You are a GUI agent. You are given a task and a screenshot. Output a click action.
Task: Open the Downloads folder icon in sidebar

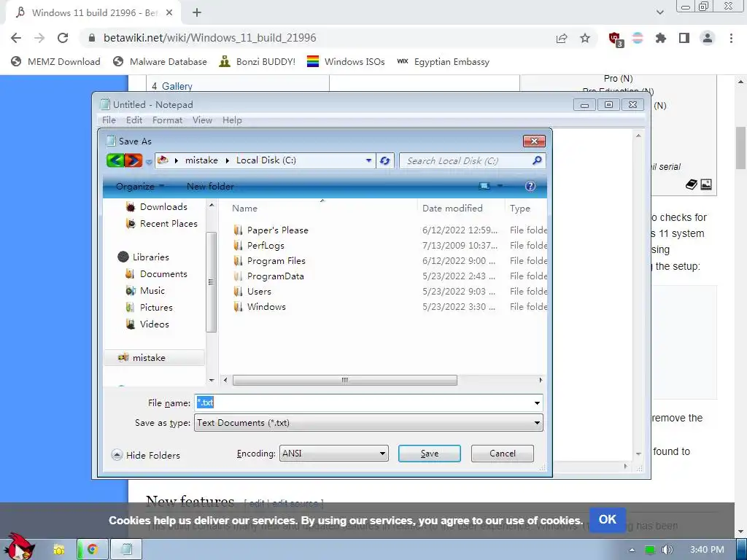[x=131, y=206]
